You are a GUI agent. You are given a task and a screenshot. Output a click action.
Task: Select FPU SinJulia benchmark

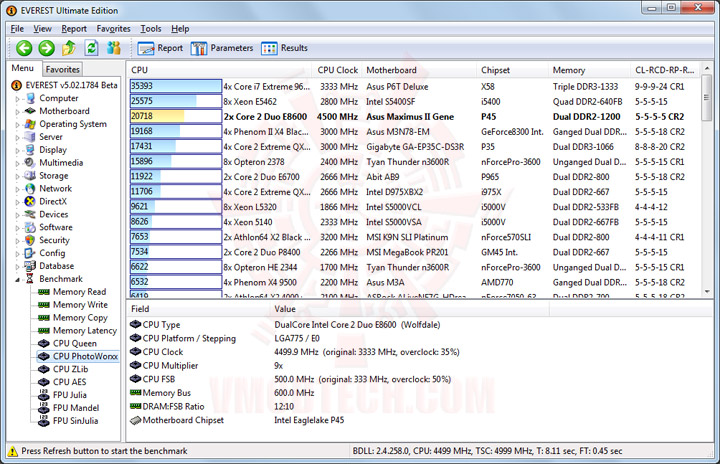[x=75, y=420]
